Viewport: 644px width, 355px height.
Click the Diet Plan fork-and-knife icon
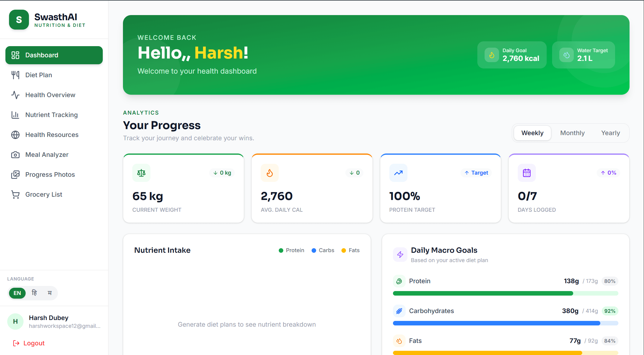[x=15, y=75]
